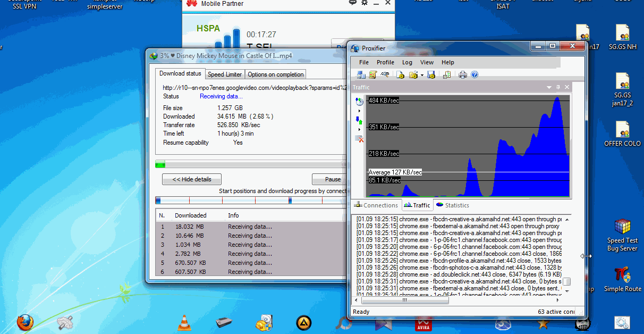The height and width of the screenshot is (334, 644).
Task: Select connection row with 1.034 MB
Action: [x=251, y=245]
